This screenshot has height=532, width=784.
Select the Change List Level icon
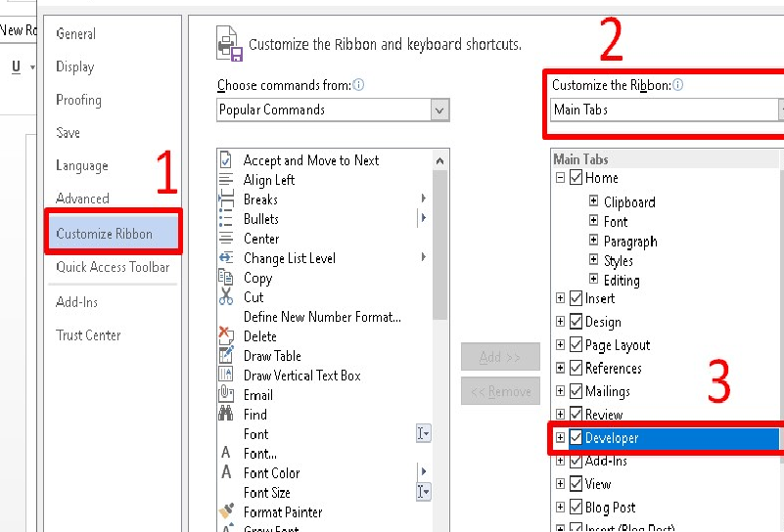pos(226,258)
